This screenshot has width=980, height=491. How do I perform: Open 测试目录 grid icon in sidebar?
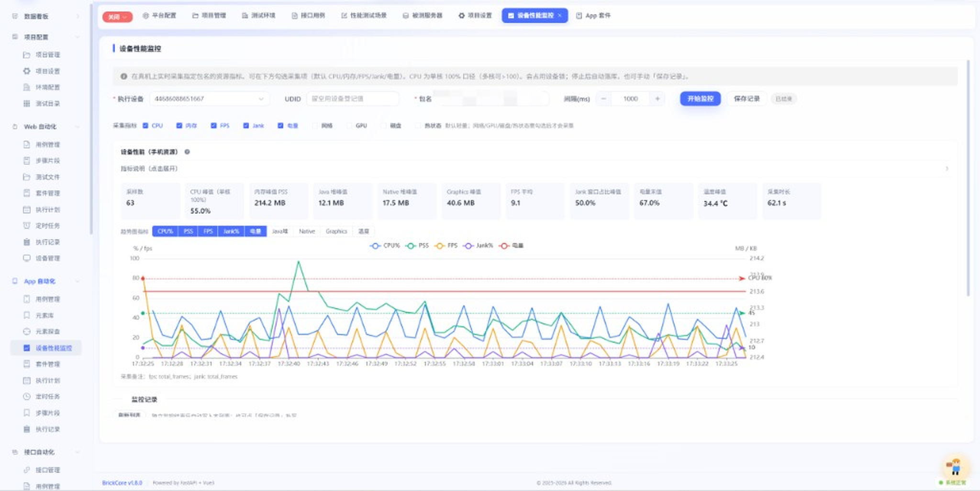27,104
